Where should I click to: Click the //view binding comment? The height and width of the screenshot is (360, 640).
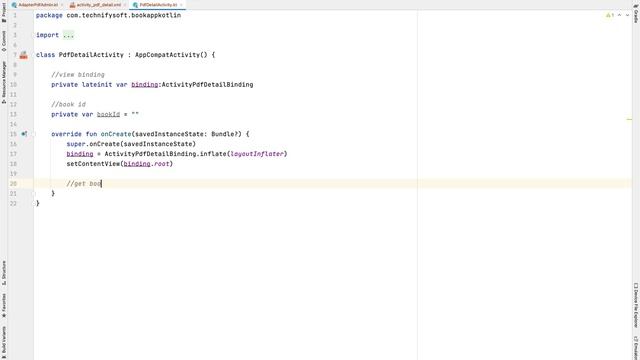pyautogui.click(x=78, y=75)
